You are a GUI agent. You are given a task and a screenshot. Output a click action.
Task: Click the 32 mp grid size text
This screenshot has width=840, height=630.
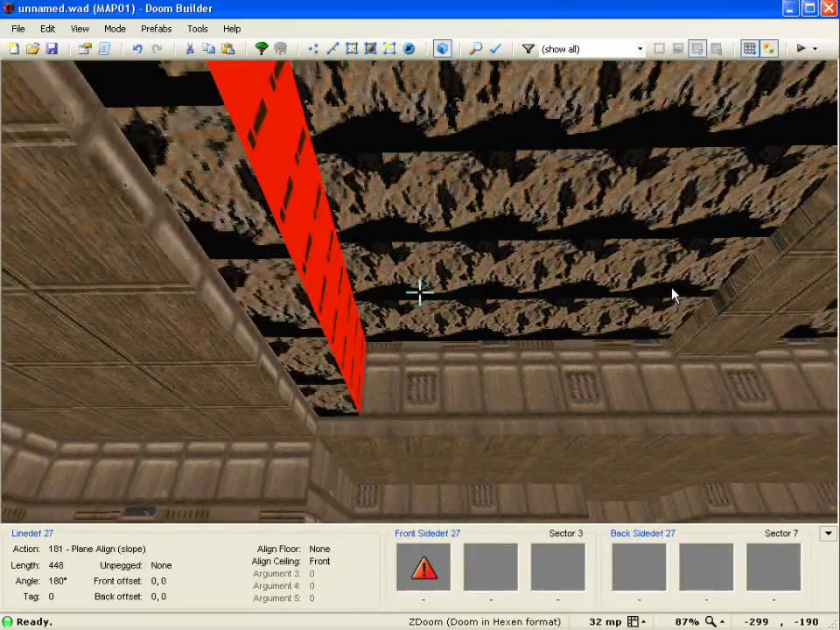(x=605, y=621)
